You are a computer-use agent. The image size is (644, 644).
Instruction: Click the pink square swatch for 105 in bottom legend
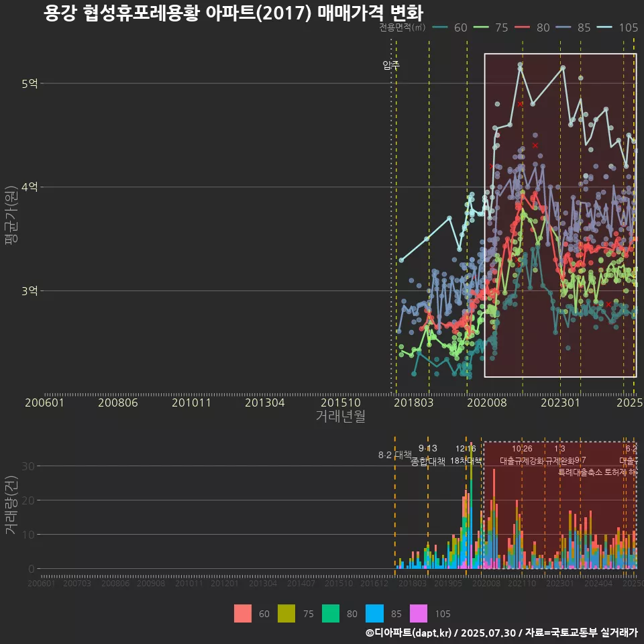point(419,614)
